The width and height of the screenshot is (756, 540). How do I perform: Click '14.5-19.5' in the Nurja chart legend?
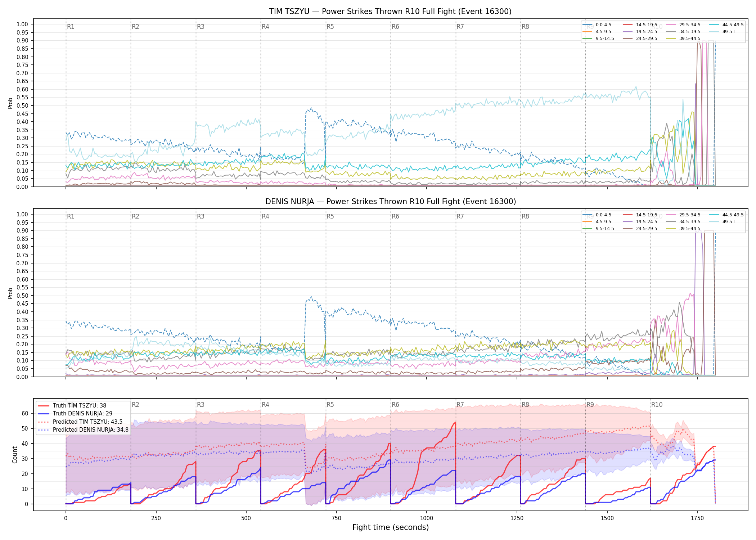[x=647, y=215]
